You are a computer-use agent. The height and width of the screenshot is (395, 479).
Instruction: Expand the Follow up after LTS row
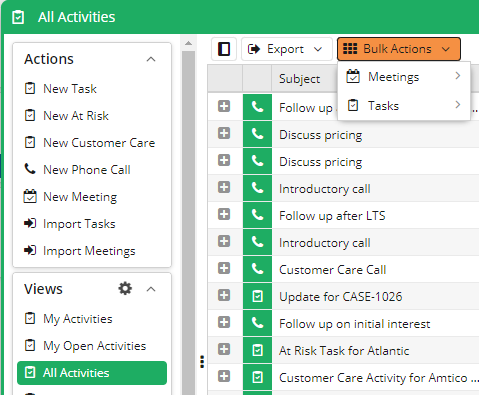pyautogui.click(x=224, y=214)
